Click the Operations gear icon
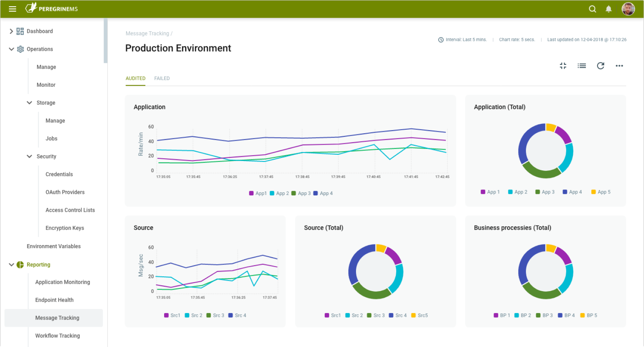Viewport: 644px width, 347px height. 20,49
